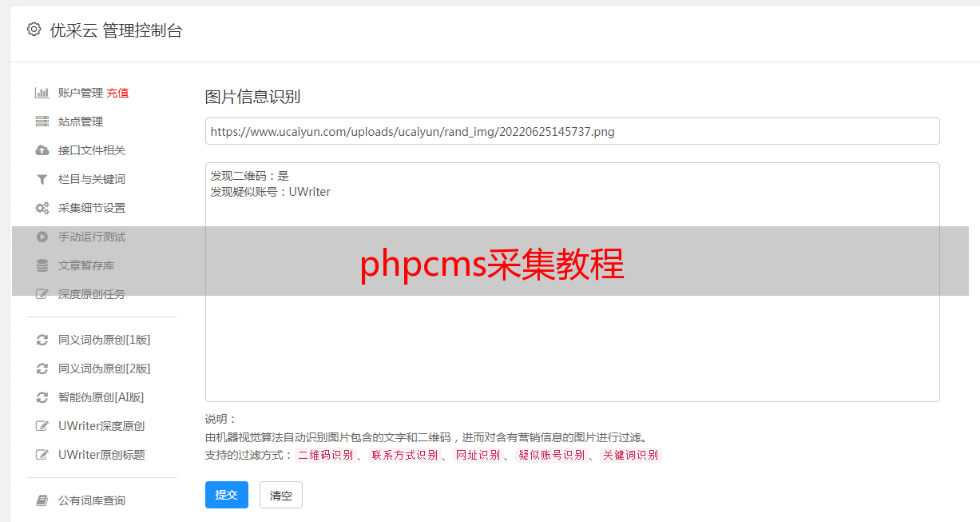Click the bar chart icon for 账户管理
This screenshot has height=522, width=980.
[x=42, y=93]
